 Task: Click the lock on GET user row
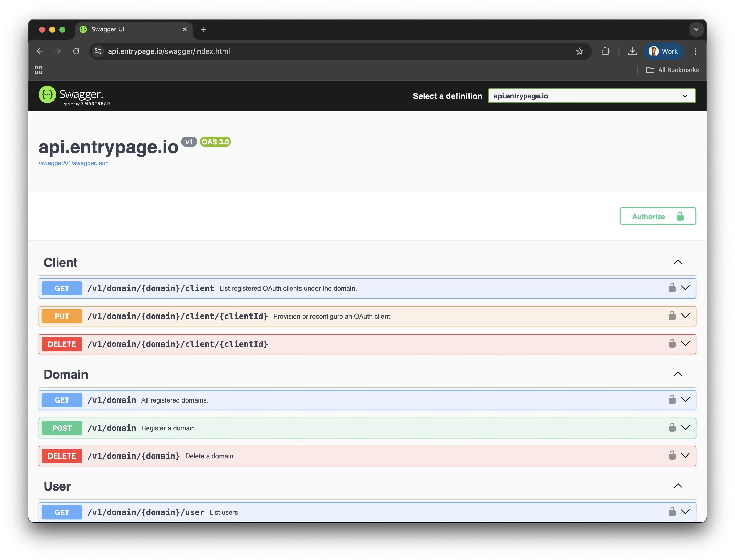pos(672,512)
